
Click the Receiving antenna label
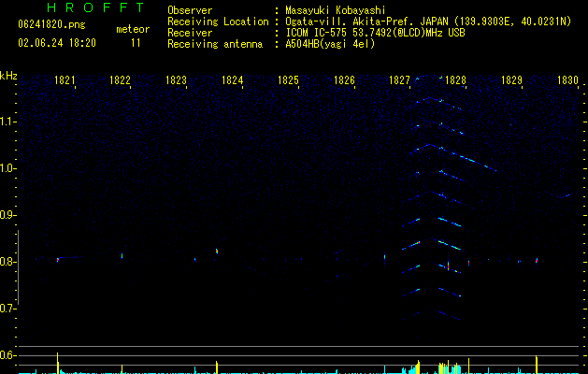pos(215,44)
